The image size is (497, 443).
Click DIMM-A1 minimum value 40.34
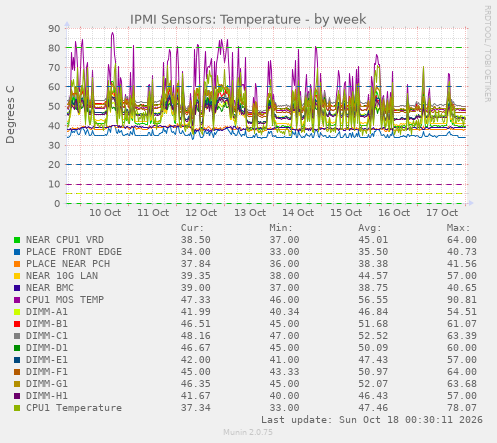tap(284, 312)
